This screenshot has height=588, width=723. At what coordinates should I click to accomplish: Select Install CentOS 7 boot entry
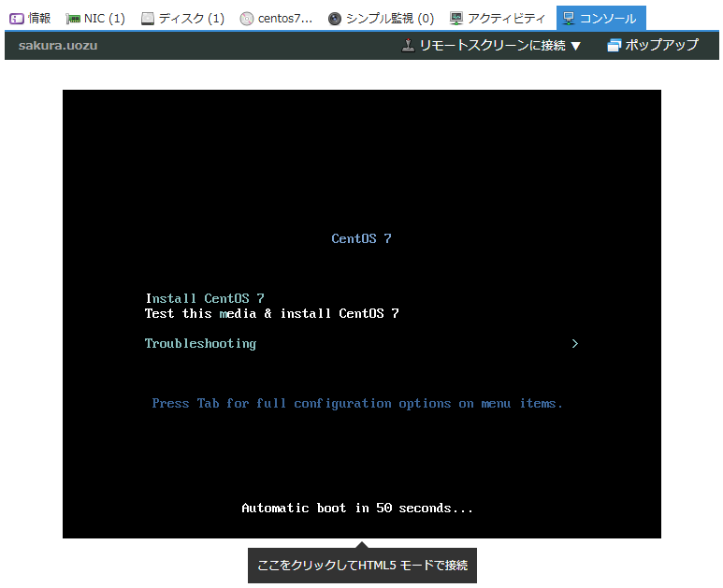[205, 298]
